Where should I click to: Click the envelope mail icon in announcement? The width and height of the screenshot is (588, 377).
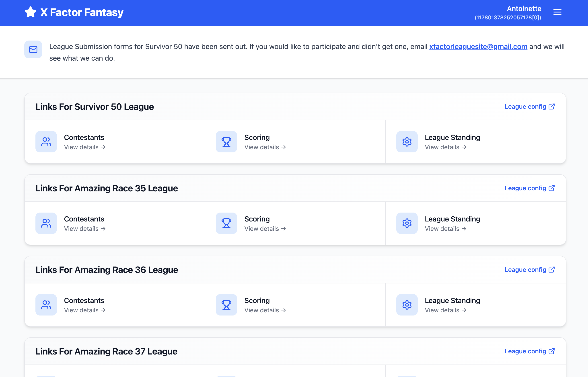click(33, 49)
